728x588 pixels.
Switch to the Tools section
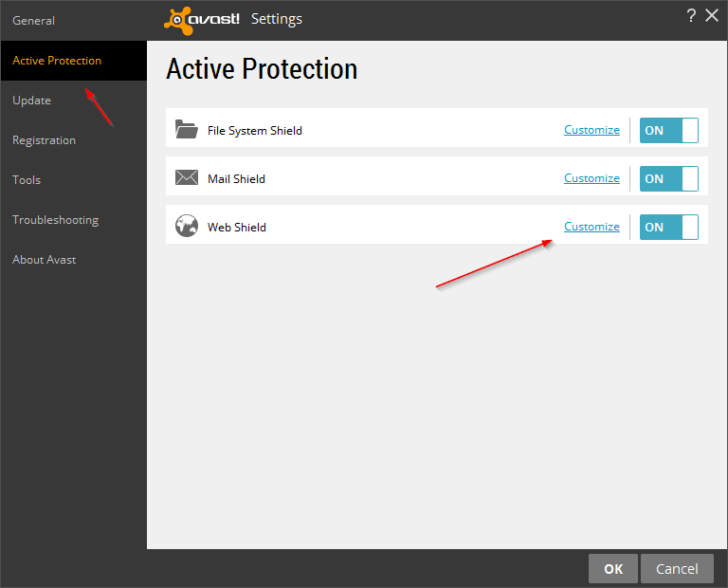tap(27, 180)
